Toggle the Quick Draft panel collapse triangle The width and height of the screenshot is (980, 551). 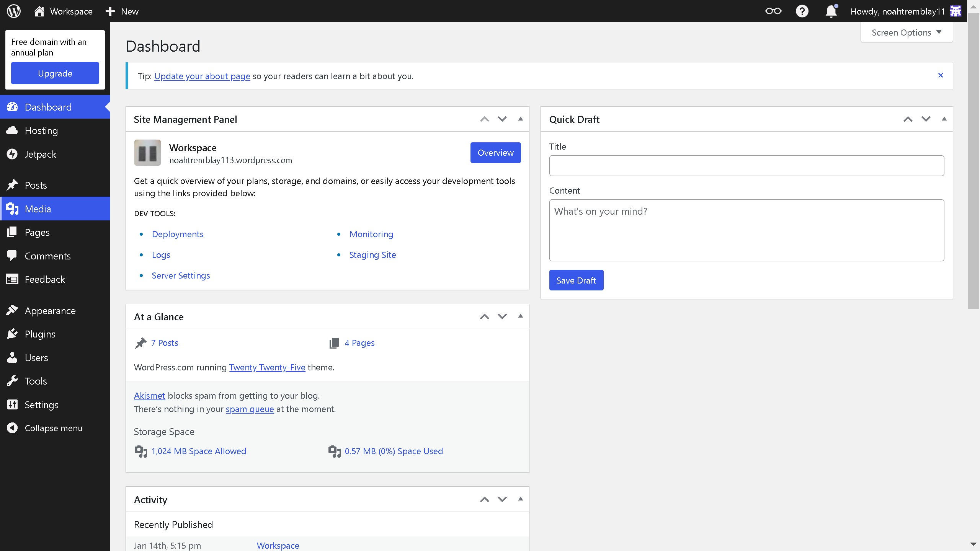[x=944, y=119]
